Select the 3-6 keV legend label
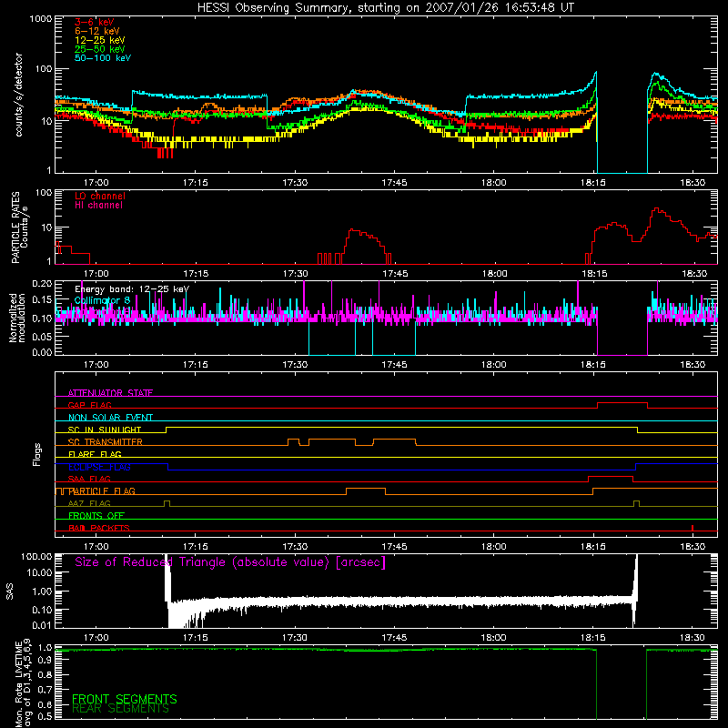The width and height of the screenshot is (728, 728). (94, 22)
